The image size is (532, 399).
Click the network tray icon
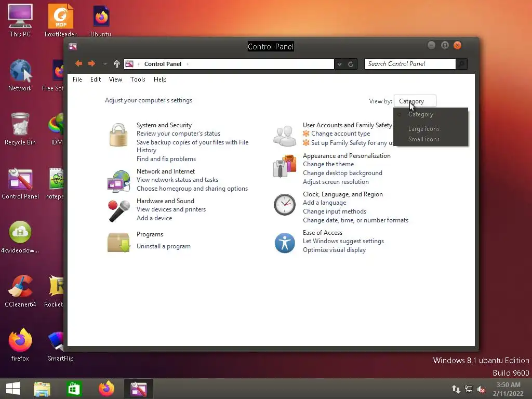click(469, 389)
